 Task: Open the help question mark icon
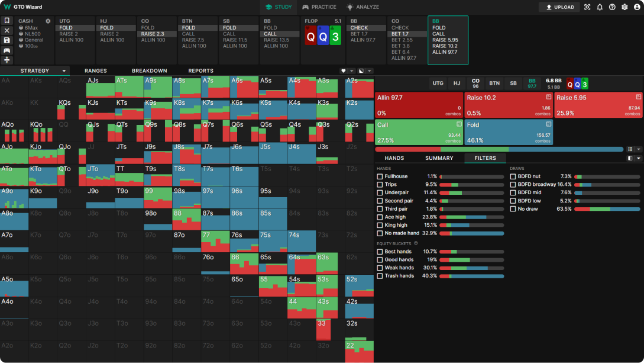click(612, 7)
